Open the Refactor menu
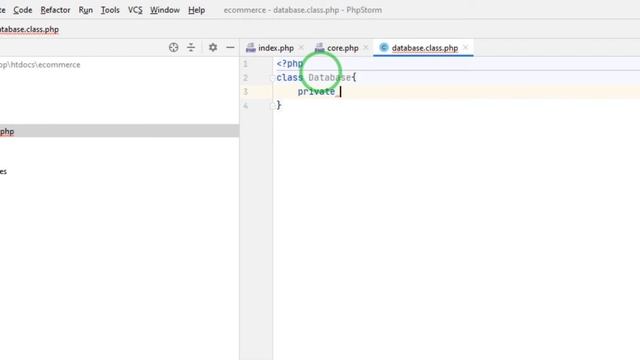This screenshot has width=640, height=360. pos(55,10)
